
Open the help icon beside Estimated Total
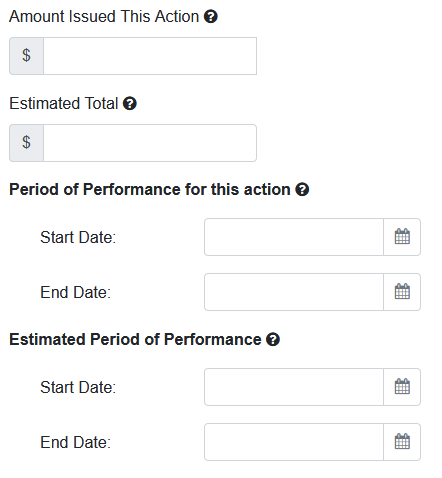(130, 103)
